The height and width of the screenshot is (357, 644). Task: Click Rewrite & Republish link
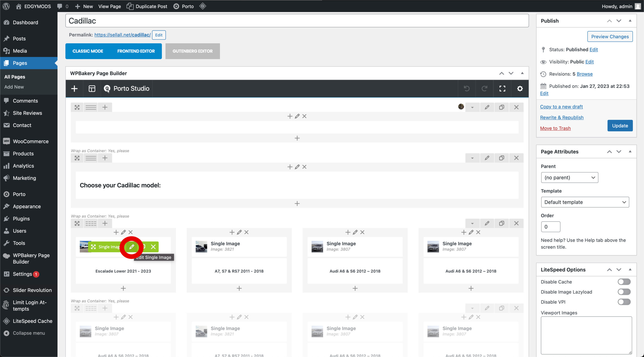562,117
